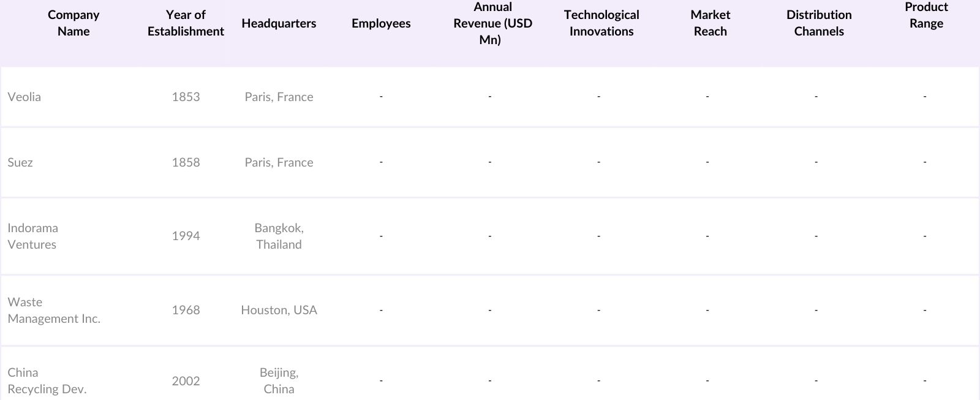Click the Year of Establishment header
This screenshot has width=980, height=400.
click(x=186, y=23)
